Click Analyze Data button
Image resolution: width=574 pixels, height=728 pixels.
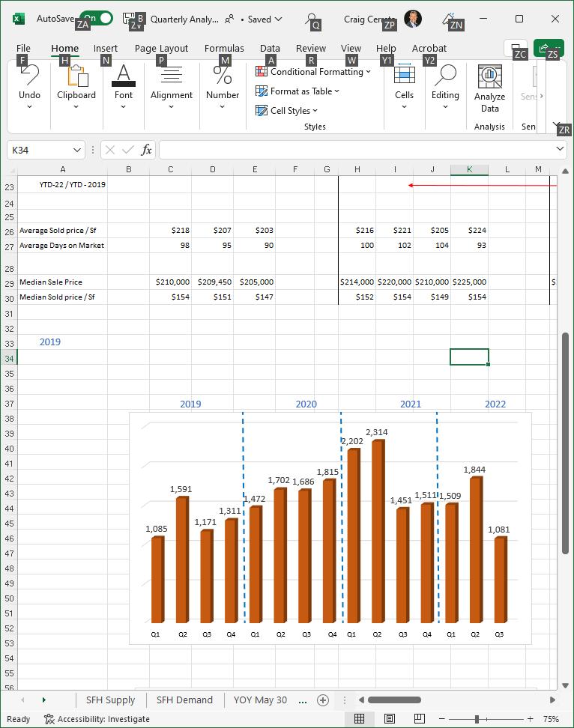click(489, 89)
